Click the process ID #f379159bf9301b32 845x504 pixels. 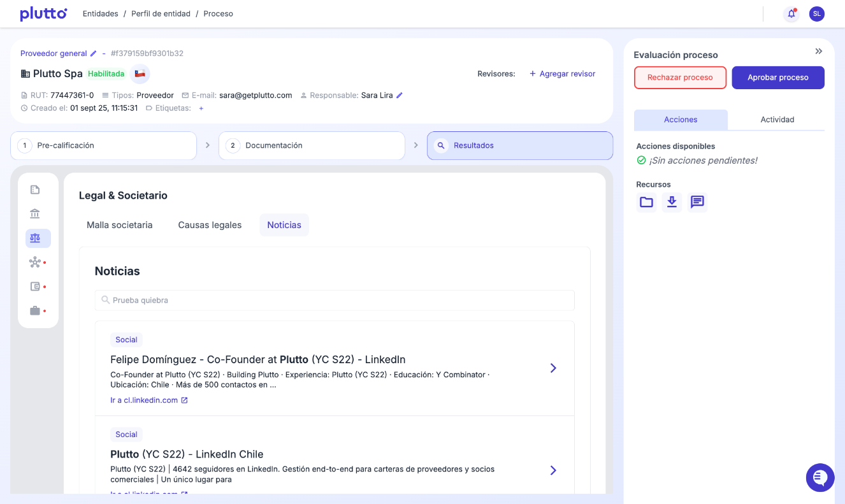pyautogui.click(x=147, y=54)
